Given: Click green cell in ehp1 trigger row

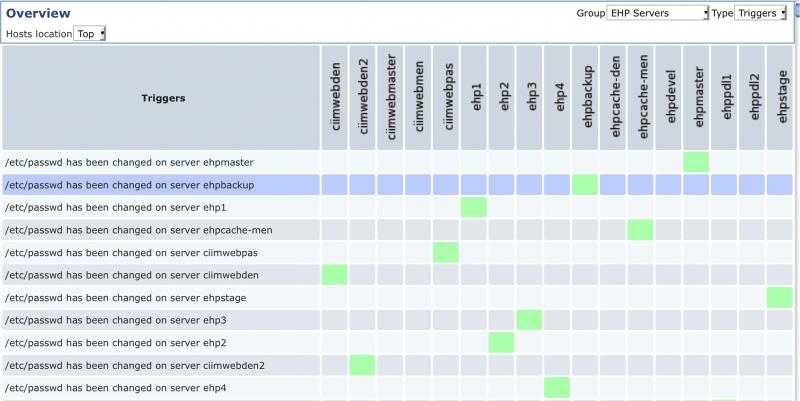Looking at the screenshot, I should click(x=474, y=207).
